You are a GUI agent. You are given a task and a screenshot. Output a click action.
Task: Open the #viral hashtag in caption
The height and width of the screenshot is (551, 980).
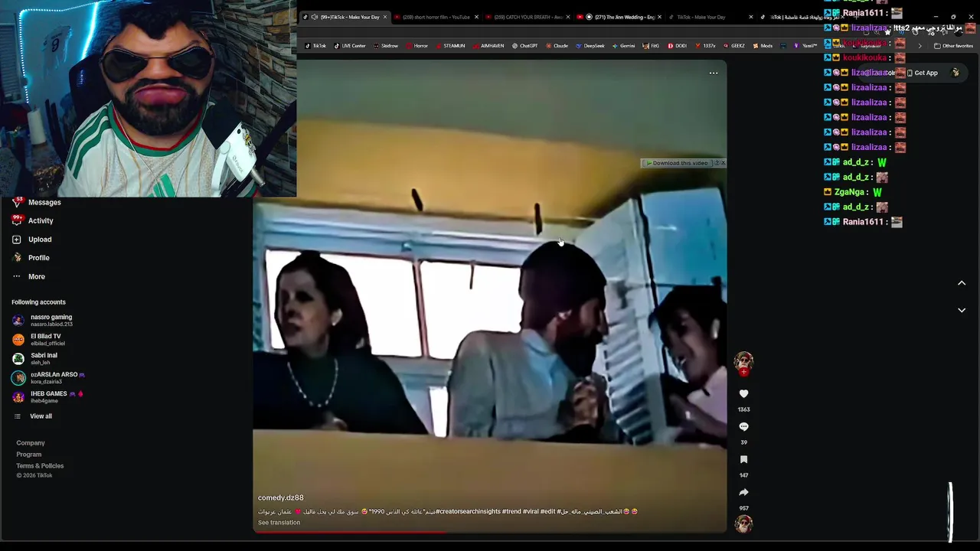click(531, 511)
